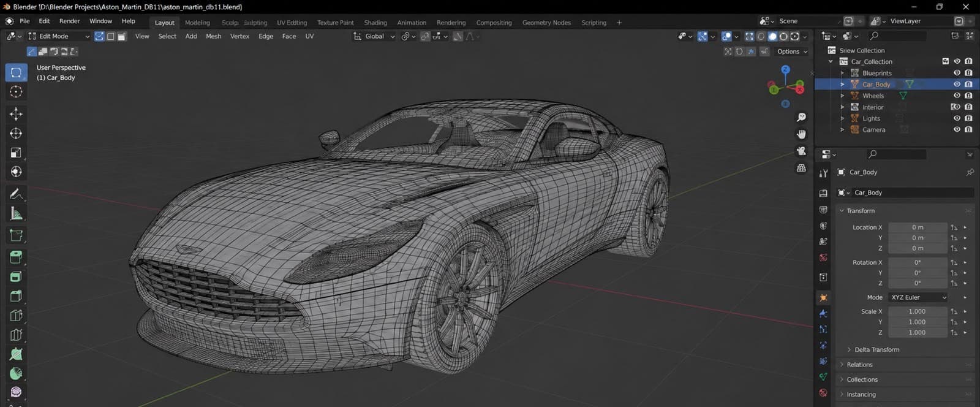The width and height of the screenshot is (980, 407).
Task: Open Global transform orientation dropdown
Action: [x=374, y=37]
